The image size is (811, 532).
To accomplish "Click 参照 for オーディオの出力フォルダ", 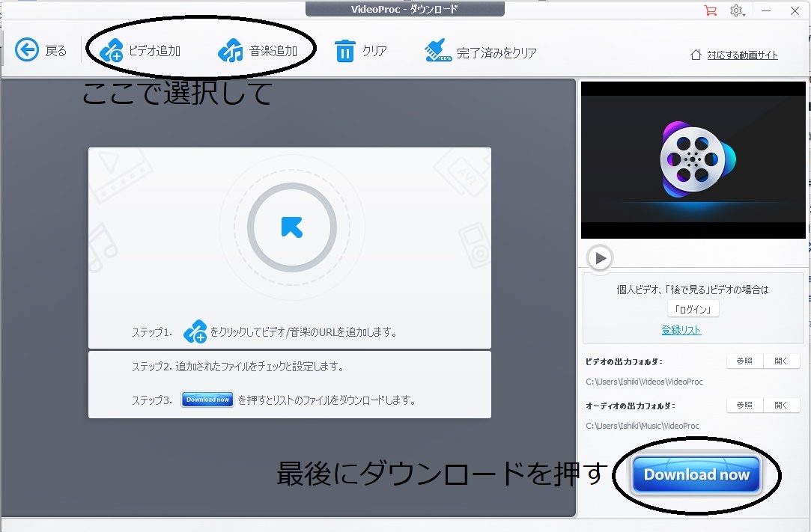I will [744, 405].
